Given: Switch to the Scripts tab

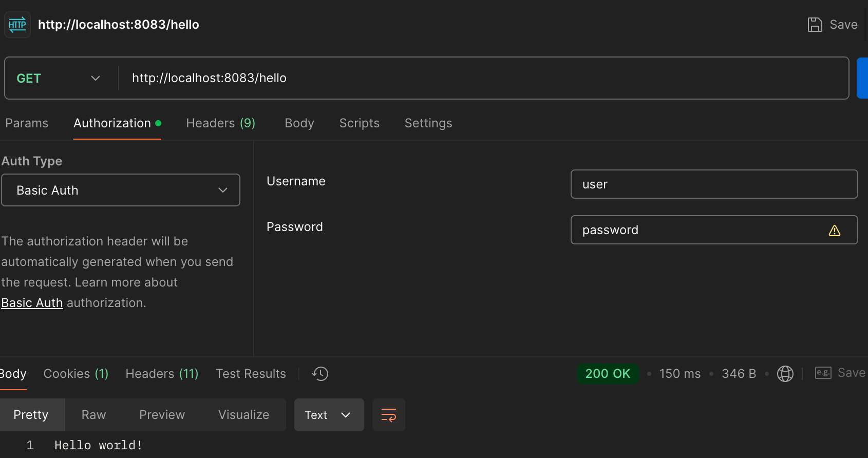Looking at the screenshot, I should click(359, 123).
